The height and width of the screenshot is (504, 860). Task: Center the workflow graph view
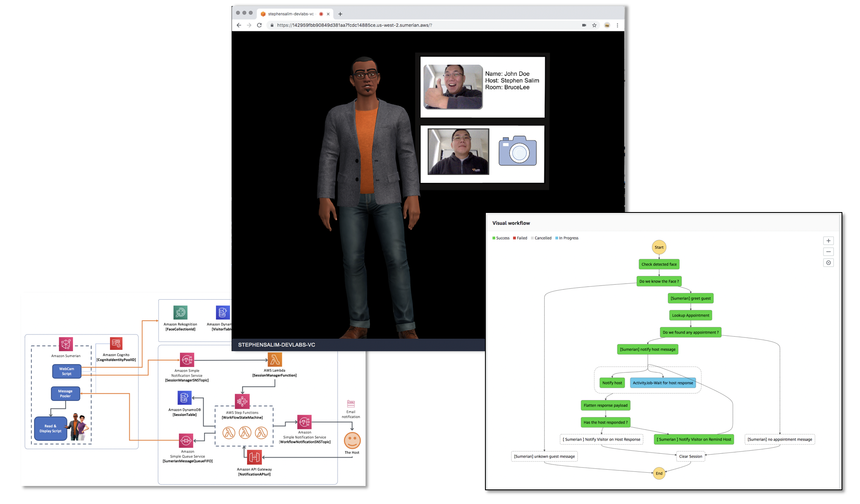point(828,263)
